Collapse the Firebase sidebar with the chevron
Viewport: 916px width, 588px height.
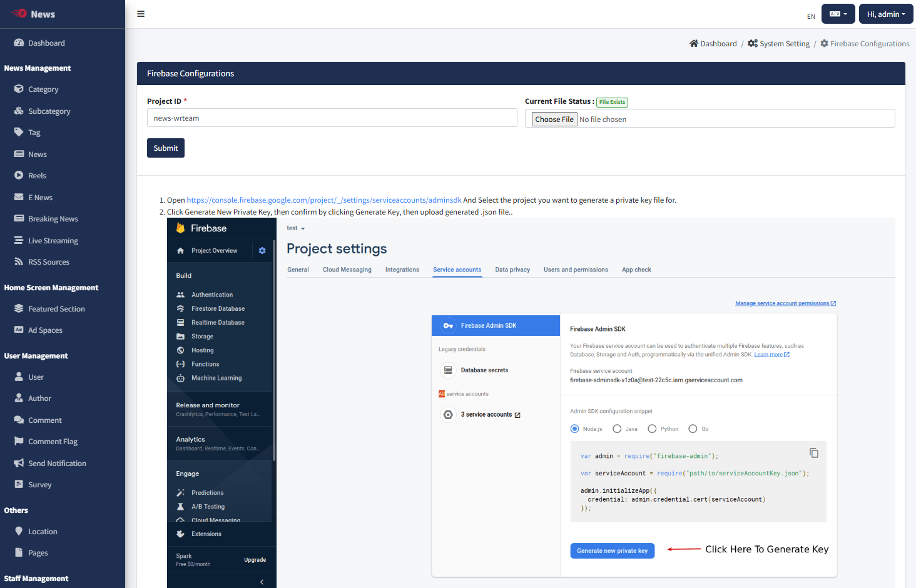(262, 582)
